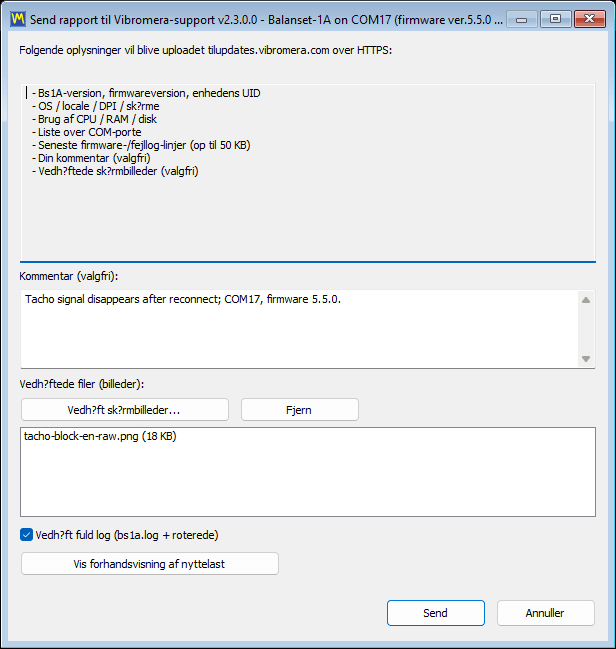Click the 'Folgende oplysninger' header text
The image size is (616, 649).
[205, 50]
